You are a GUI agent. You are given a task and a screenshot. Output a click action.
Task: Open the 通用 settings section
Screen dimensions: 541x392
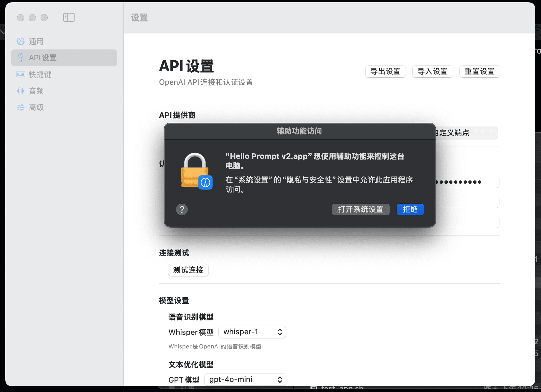pos(64,41)
